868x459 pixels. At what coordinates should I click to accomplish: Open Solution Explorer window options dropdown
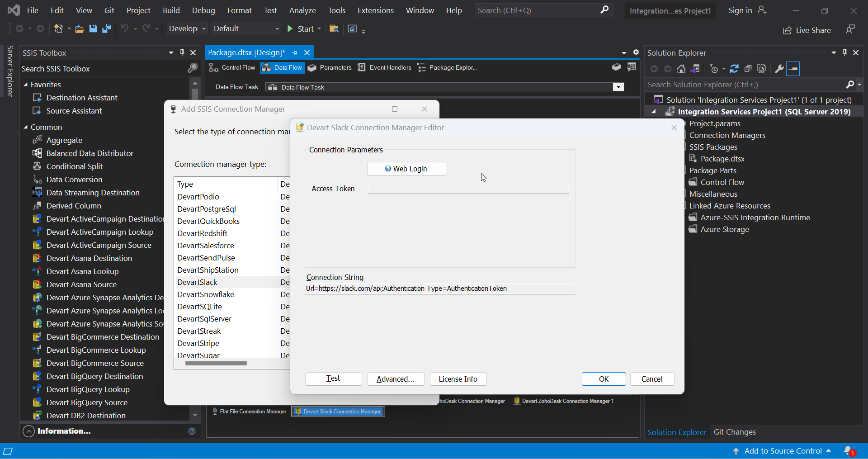click(834, 53)
